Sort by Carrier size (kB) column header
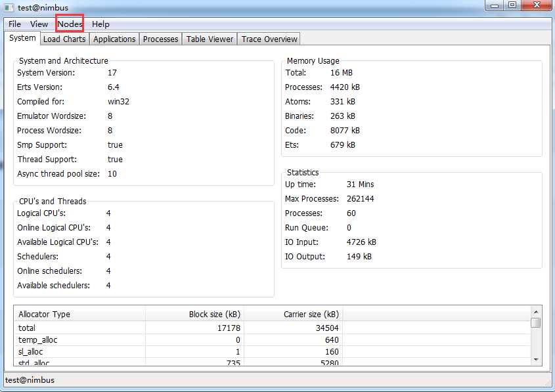The width and height of the screenshot is (555, 392). tap(294, 314)
